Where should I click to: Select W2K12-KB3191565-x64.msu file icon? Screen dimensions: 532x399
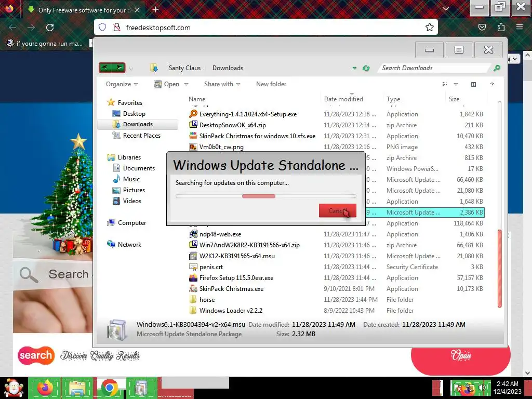193,256
